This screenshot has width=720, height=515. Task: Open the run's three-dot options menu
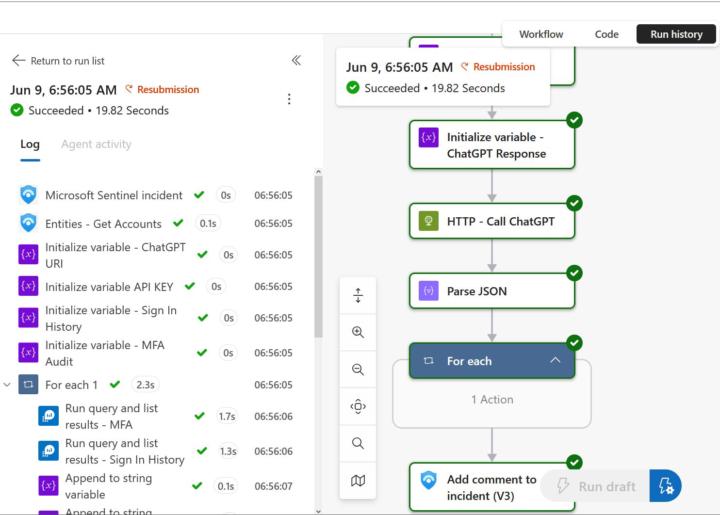pyautogui.click(x=289, y=99)
